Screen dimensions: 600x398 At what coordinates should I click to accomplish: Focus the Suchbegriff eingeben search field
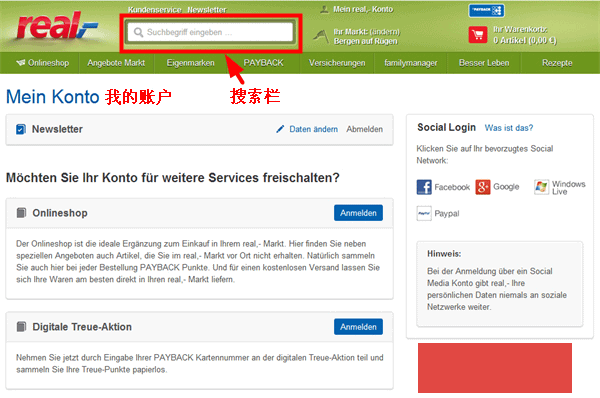210,32
